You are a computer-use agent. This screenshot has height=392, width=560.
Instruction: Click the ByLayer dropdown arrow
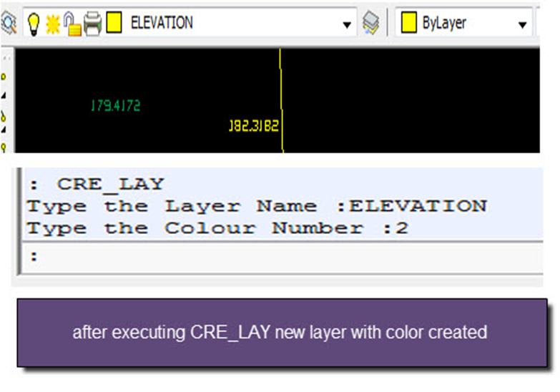[521, 24]
